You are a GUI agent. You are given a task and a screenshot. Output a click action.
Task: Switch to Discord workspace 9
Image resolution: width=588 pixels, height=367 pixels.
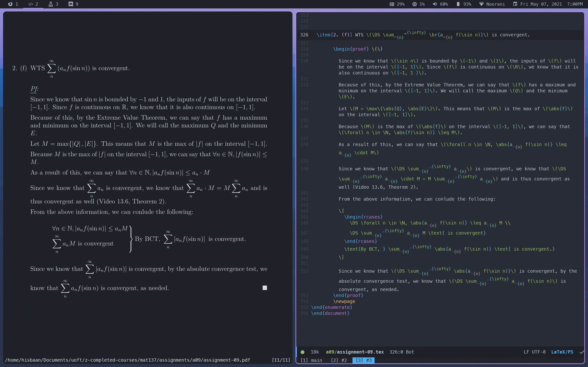click(x=71, y=4)
